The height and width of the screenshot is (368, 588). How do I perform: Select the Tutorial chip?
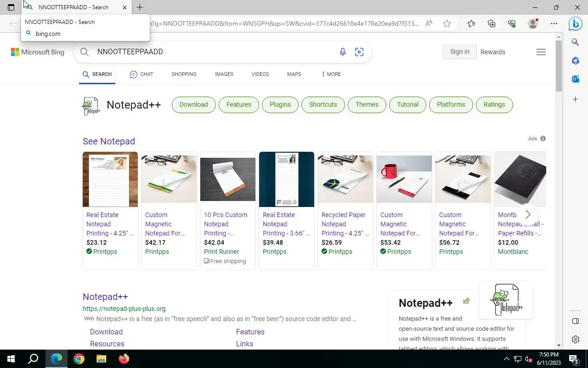click(408, 104)
